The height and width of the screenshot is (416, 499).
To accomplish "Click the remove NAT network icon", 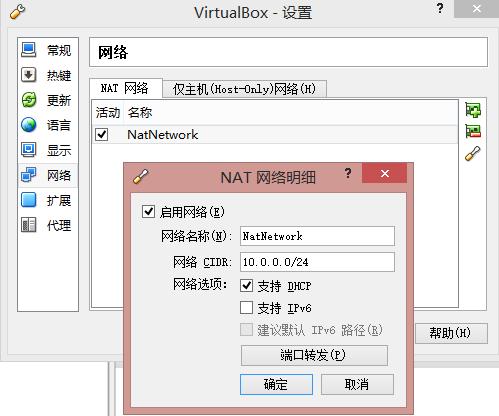I will [473, 131].
